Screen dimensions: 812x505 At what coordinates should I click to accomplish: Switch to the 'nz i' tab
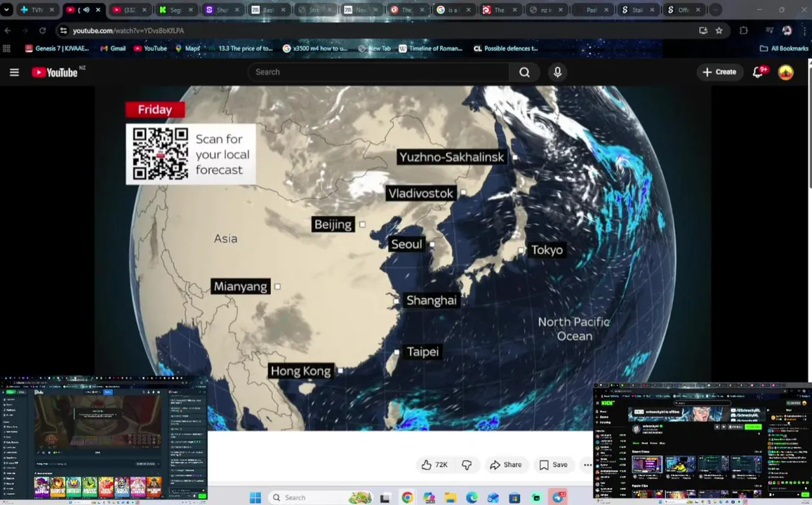pos(546,10)
